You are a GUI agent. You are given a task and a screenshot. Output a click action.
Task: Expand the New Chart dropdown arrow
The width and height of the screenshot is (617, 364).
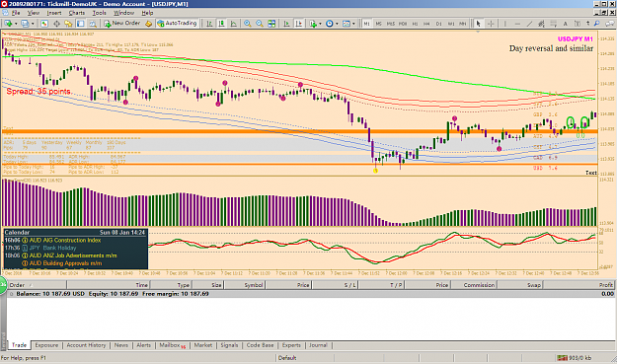[16, 24]
